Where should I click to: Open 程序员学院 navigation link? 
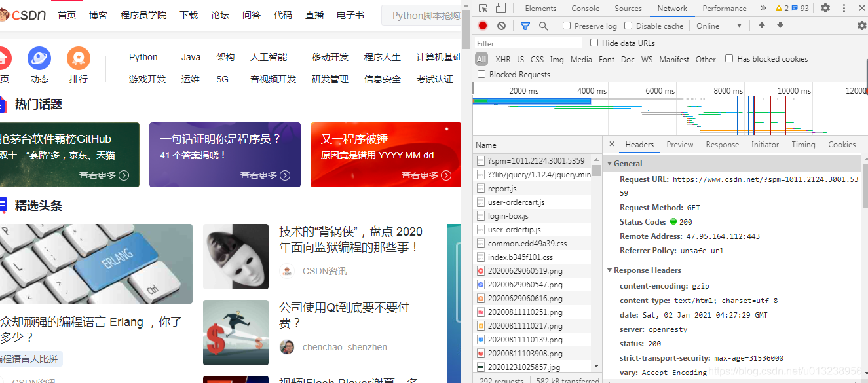tap(143, 15)
